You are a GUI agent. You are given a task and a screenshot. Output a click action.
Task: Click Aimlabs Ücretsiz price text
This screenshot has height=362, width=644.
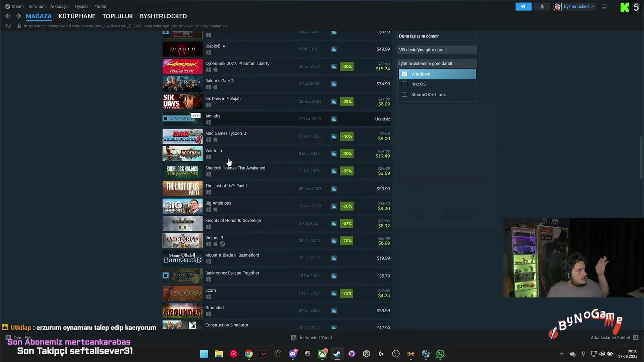coord(383,119)
